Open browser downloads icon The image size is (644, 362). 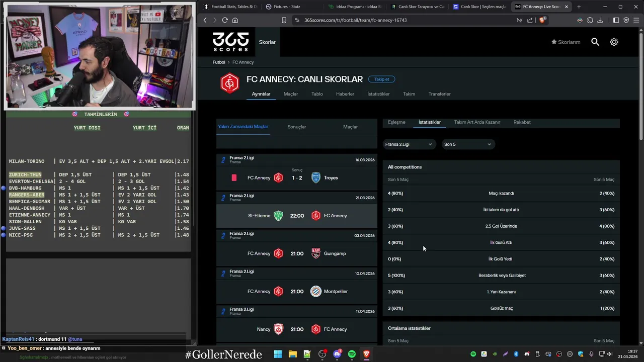click(600, 20)
